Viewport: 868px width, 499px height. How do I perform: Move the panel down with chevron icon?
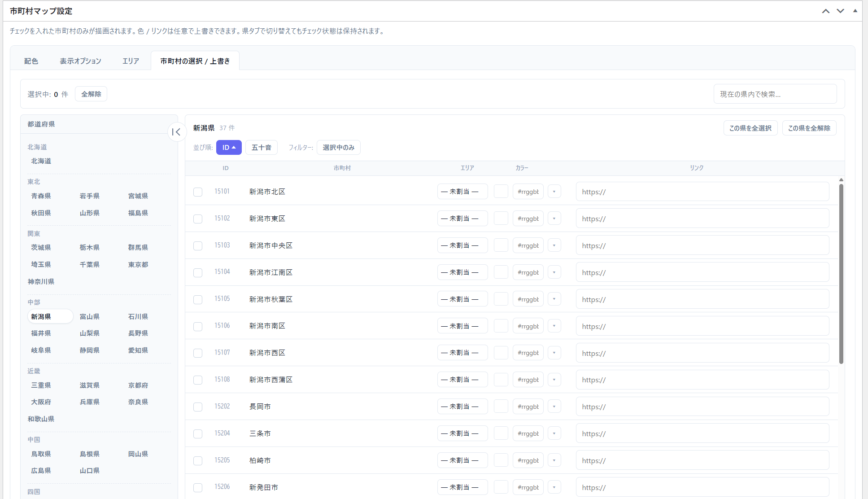click(840, 11)
